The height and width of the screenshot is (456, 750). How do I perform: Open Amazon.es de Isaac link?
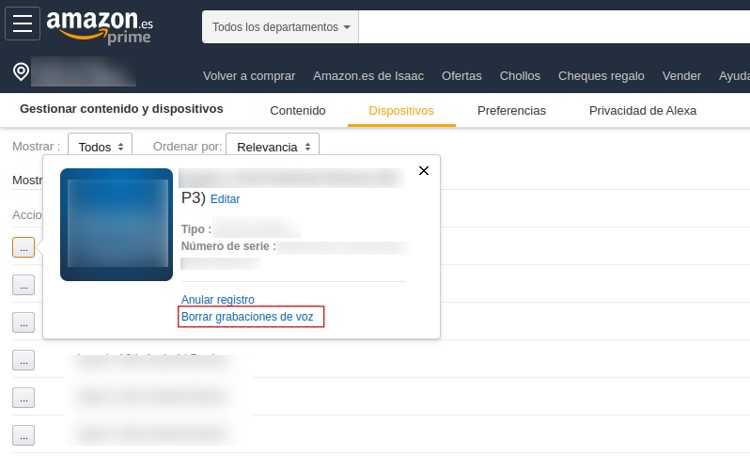pyautogui.click(x=368, y=76)
